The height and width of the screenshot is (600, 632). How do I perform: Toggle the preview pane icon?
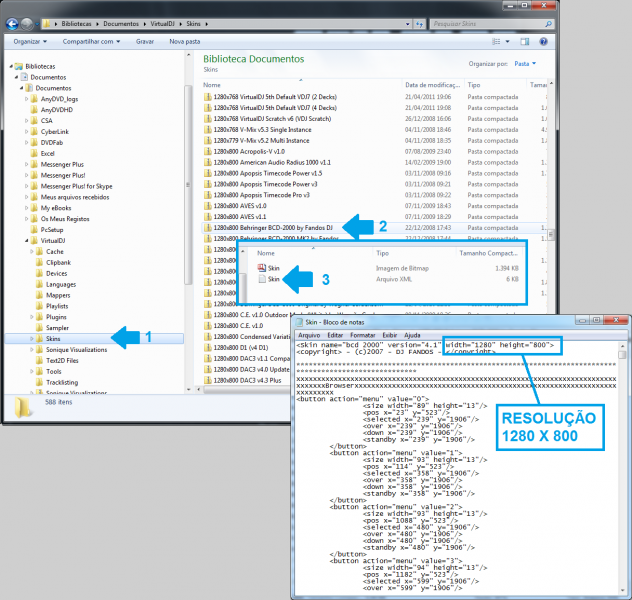point(524,42)
